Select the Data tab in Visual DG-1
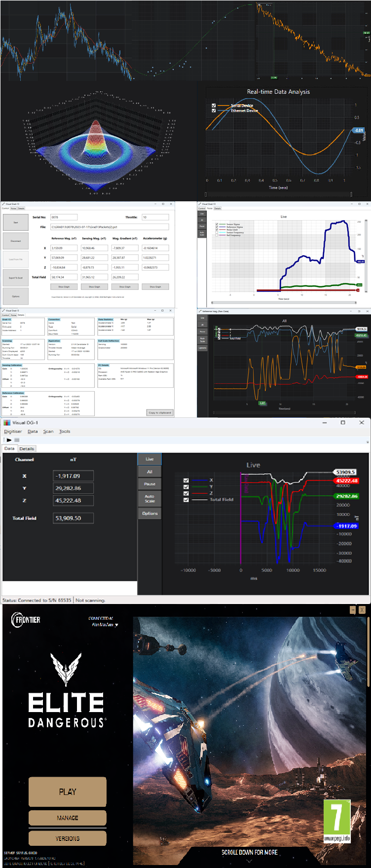 (9, 449)
